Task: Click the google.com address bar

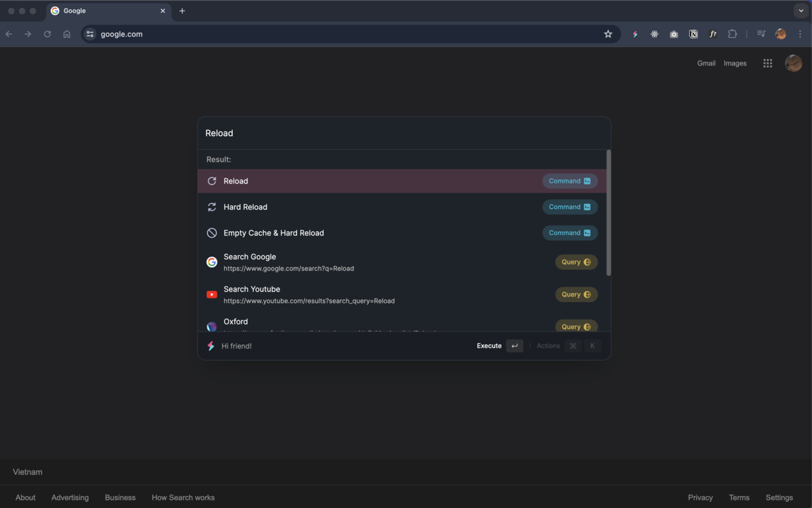Action: 351,34
